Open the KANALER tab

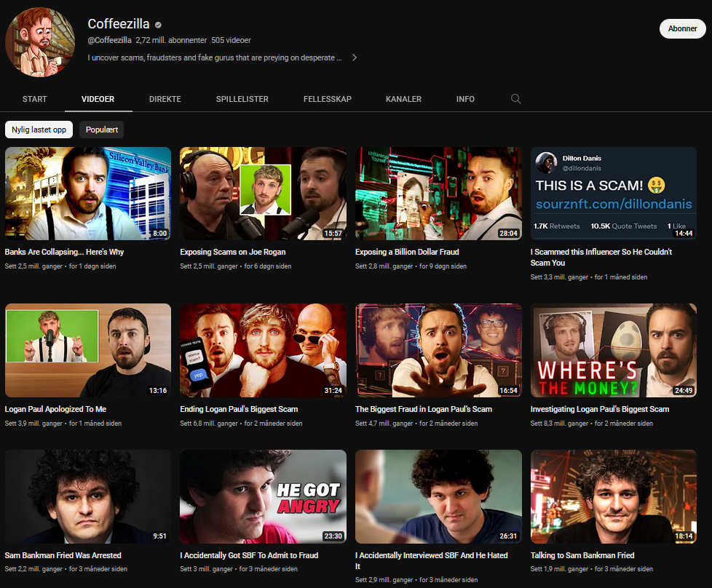coord(403,99)
